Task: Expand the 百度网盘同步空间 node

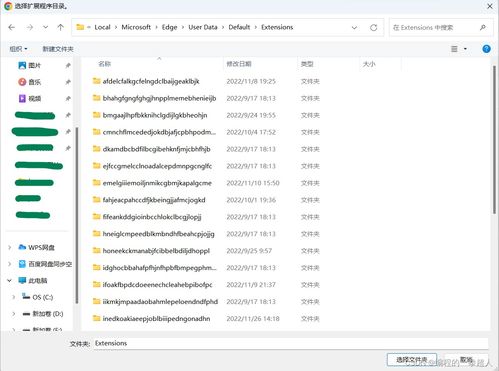Action: point(10,264)
